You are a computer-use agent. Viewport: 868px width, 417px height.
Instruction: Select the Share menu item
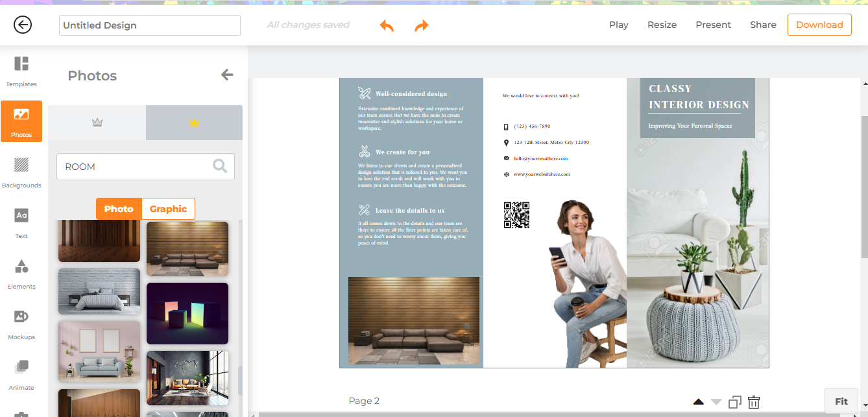pyautogui.click(x=763, y=25)
